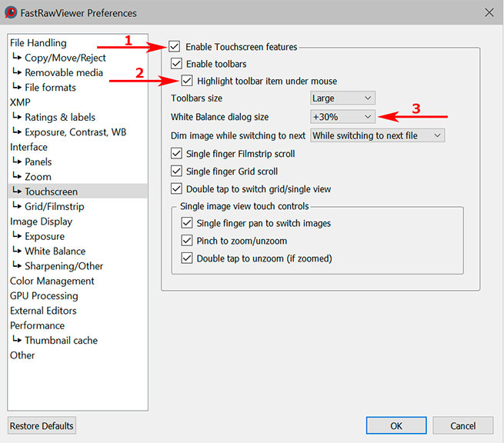Confirm preferences with OK button
This screenshot has width=504, height=443.
click(396, 425)
